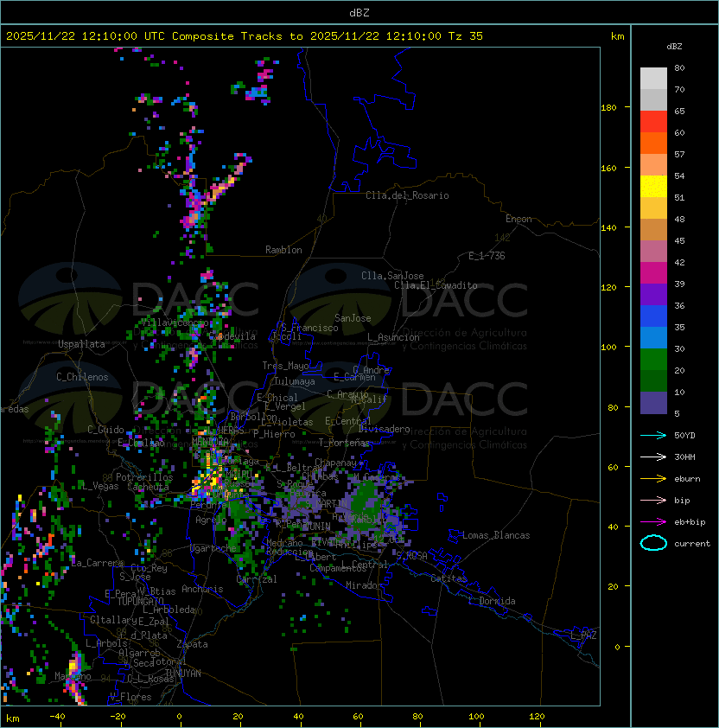Click the 'Tulumaya' place label

pyautogui.click(x=295, y=381)
